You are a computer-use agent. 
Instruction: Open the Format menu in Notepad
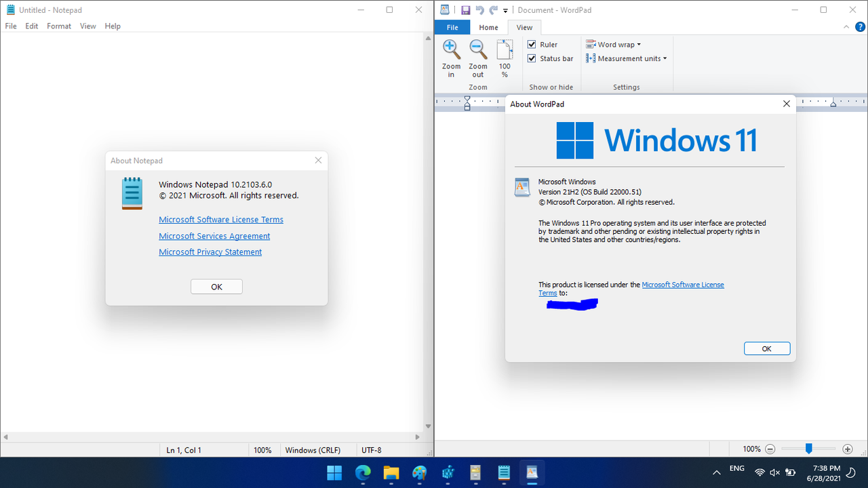tap(59, 26)
